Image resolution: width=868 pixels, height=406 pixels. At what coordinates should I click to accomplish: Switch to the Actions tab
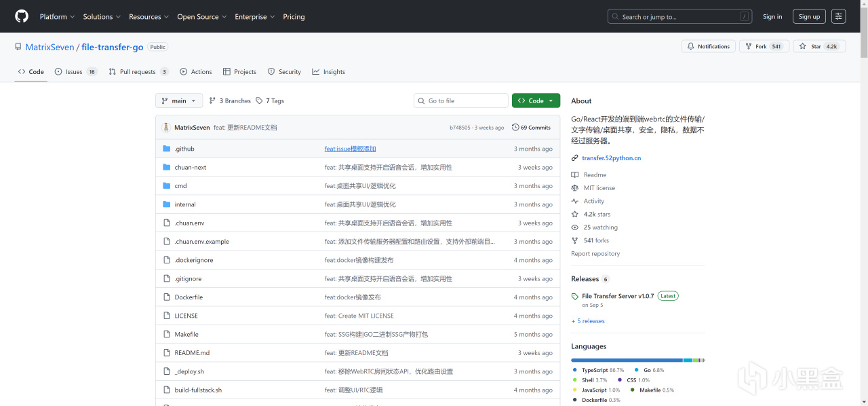coord(196,71)
